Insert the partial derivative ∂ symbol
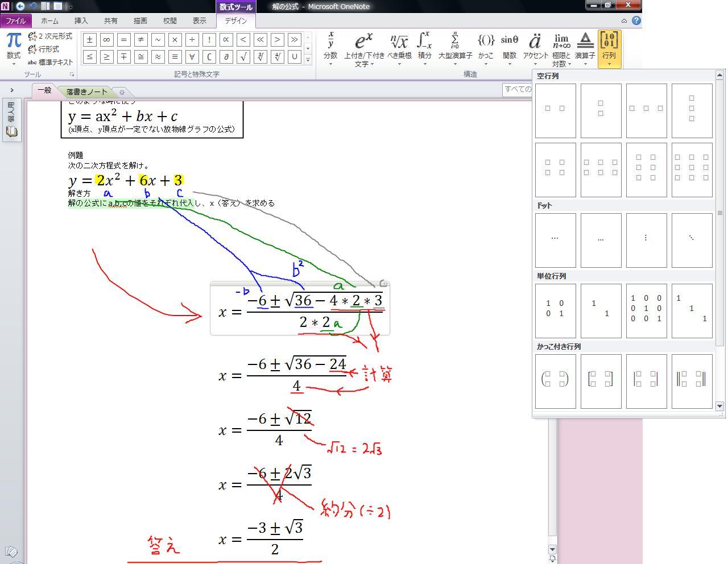728x564 pixels. [226, 56]
